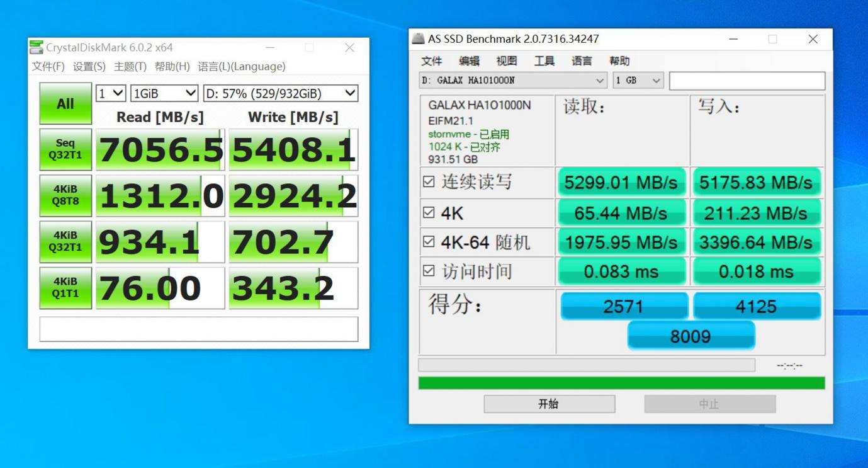Image resolution: width=868 pixels, height=468 pixels.
Task: Open the 编辑 menu in AS SSD Benchmark
Action: [469, 61]
